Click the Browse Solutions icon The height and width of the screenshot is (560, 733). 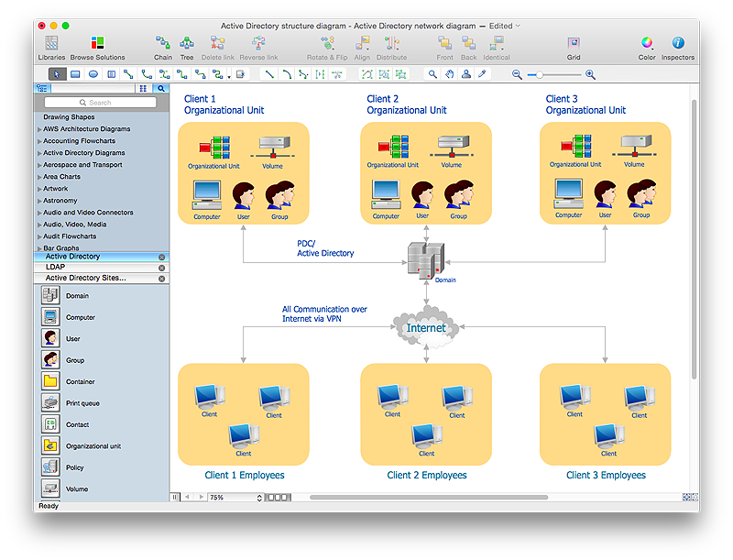click(x=97, y=48)
